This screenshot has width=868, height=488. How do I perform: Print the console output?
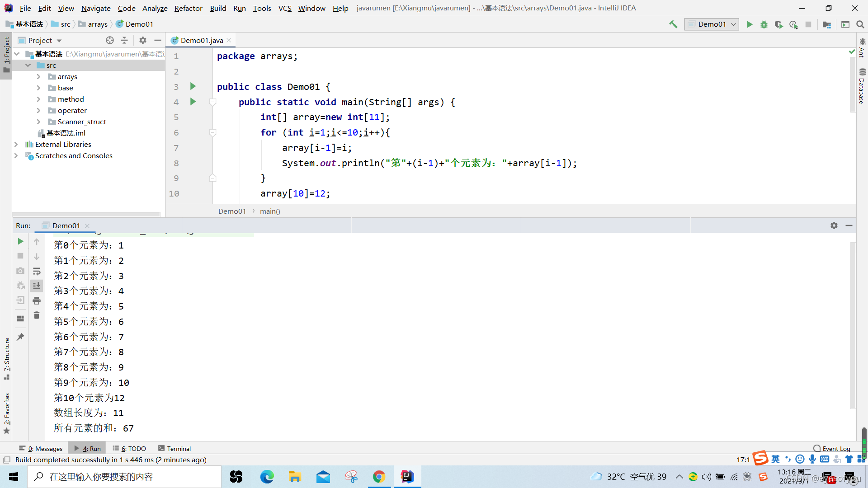37,300
